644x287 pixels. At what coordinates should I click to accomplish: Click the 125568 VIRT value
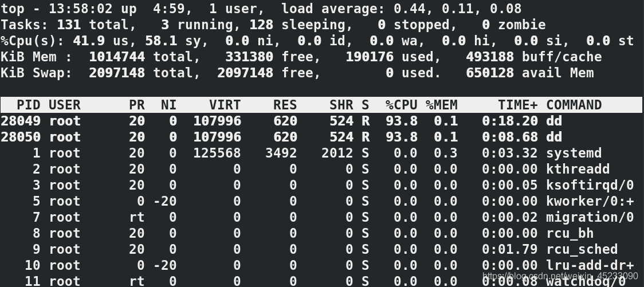pyautogui.click(x=217, y=153)
